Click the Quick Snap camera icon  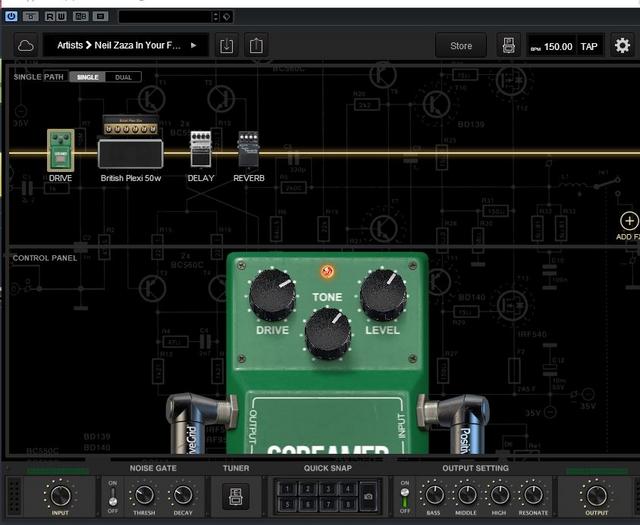[369, 496]
